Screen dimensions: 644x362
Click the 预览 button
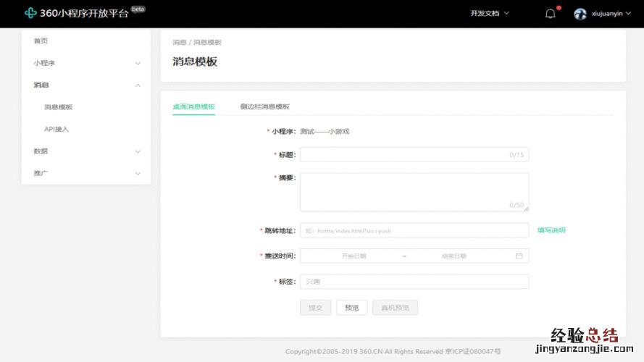pyautogui.click(x=351, y=308)
